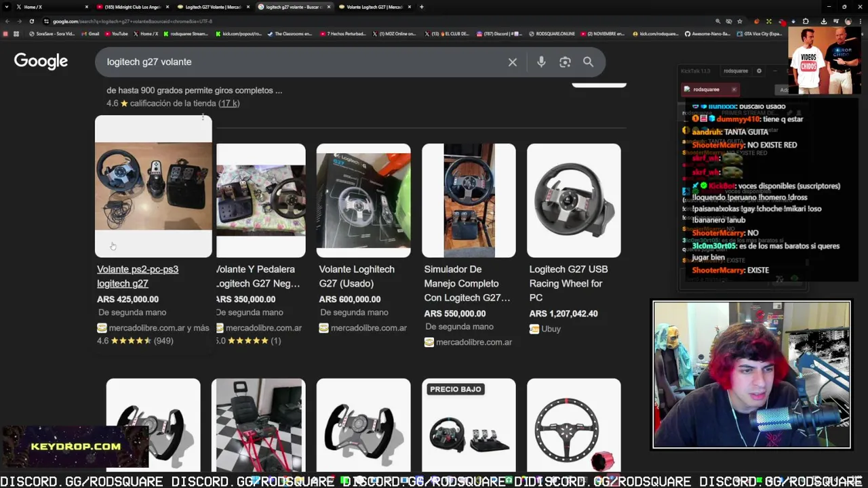Click the Ubuy seller name

(551, 329)
